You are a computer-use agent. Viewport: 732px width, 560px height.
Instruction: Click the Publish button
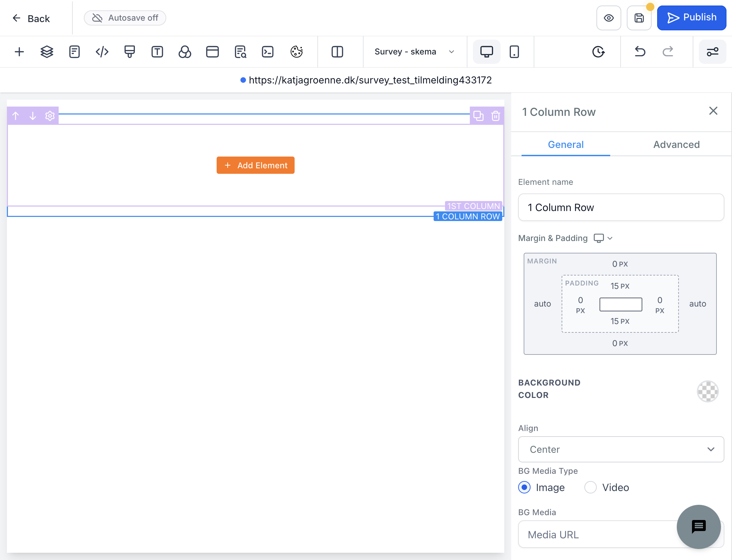pyautogui.click(x=692, y=18)
